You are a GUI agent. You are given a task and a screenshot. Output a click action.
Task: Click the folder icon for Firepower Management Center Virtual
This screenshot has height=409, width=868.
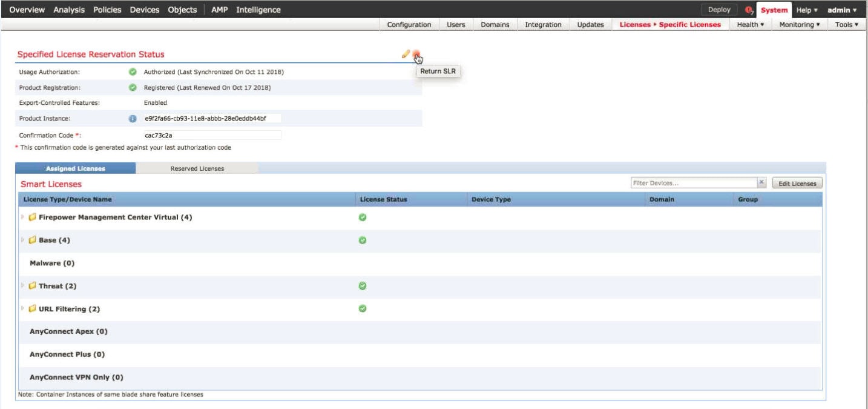(33, 218)
